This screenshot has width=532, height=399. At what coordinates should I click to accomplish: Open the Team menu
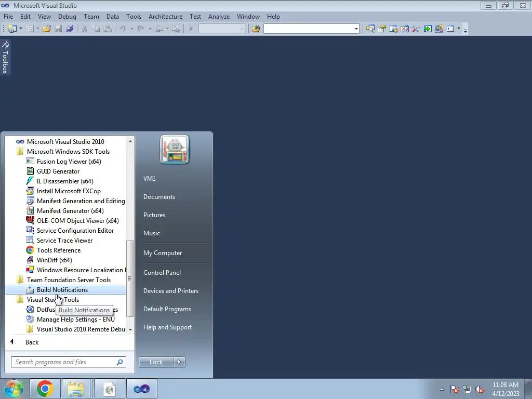point(91,16)
